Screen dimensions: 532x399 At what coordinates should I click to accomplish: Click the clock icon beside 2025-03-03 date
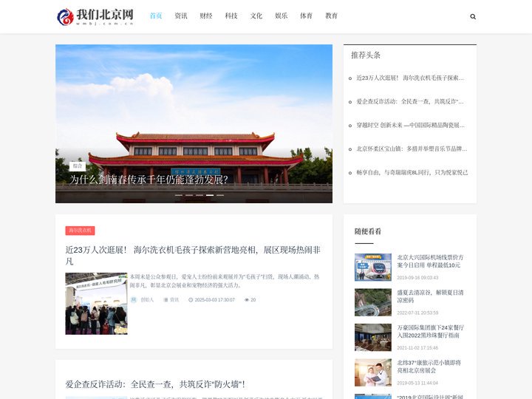pyautogui.click(x=191, y=299)
